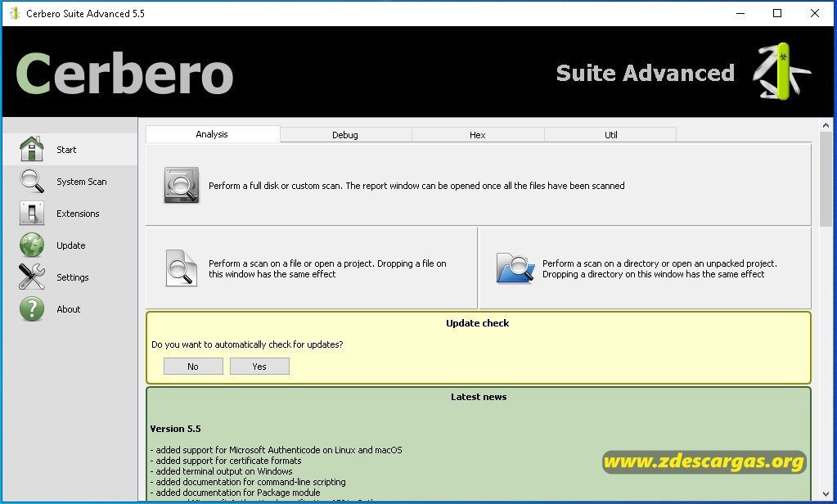Viewport: 837px width, 504px height.
Task: Open the Util tab
Action: pos(610,135)
